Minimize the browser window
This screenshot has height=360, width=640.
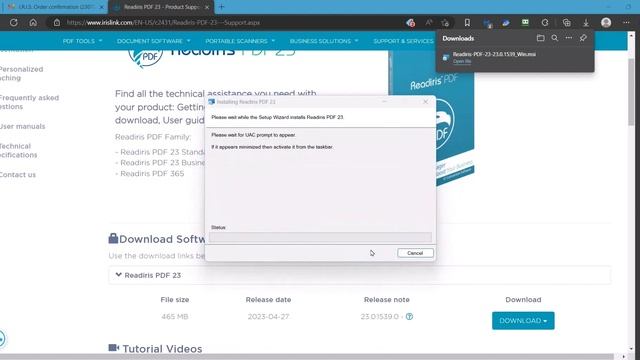(609, 7)
